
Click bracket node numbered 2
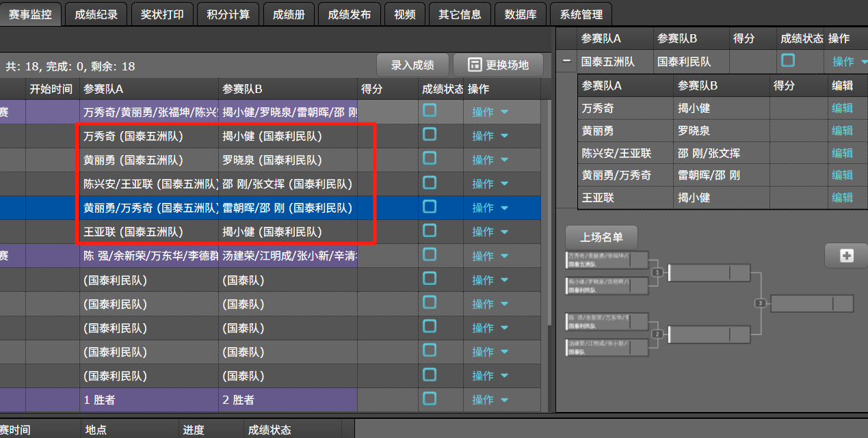(x=657, y=334)
